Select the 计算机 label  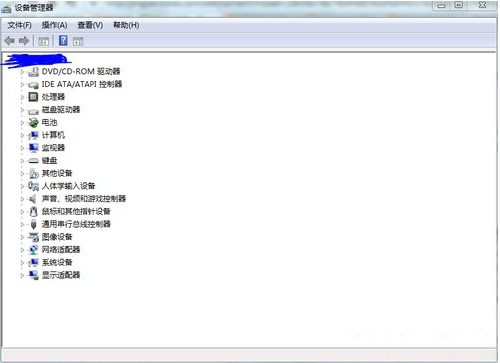(53, 135)
